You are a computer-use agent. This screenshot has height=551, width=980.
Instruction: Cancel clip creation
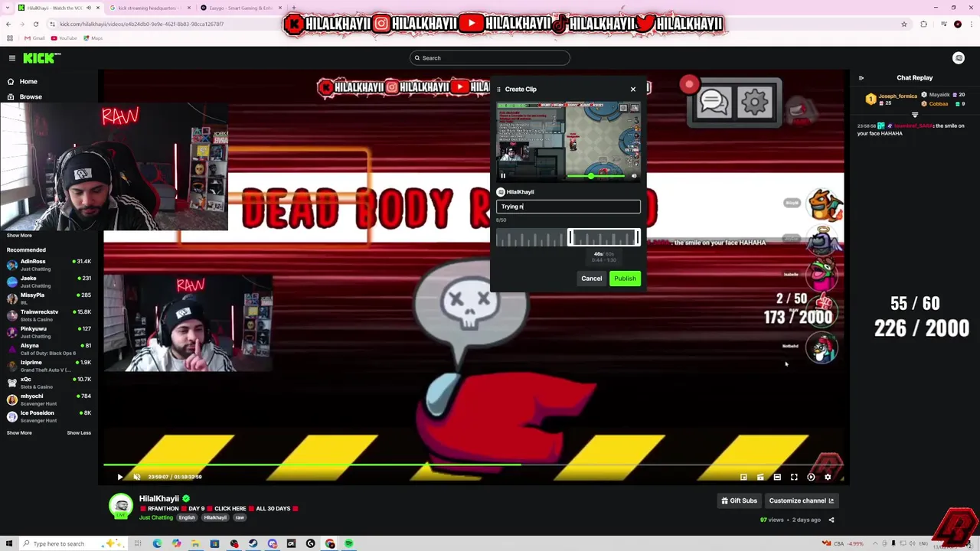[591, 279]
